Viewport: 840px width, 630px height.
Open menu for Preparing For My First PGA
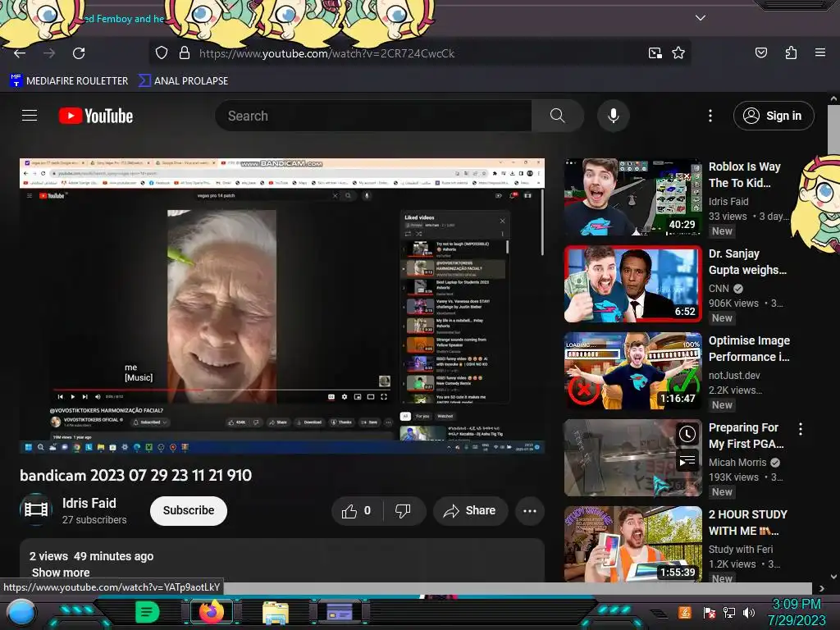click(801, 428)
